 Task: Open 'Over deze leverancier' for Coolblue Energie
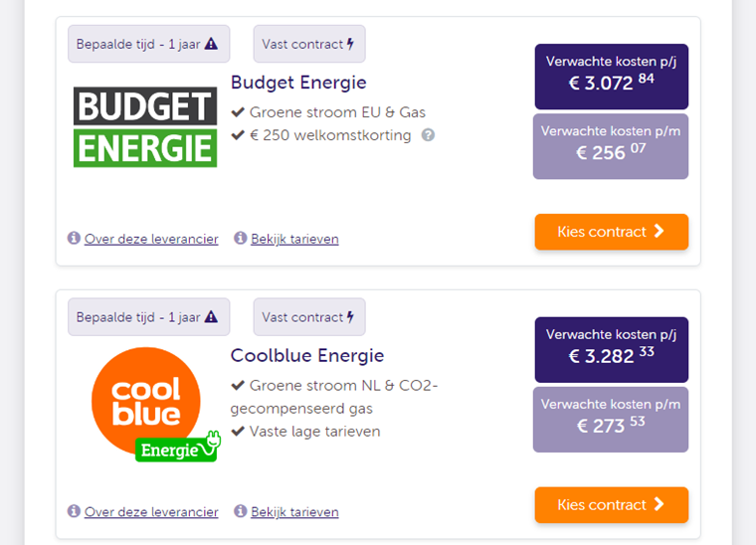(151, 512)
